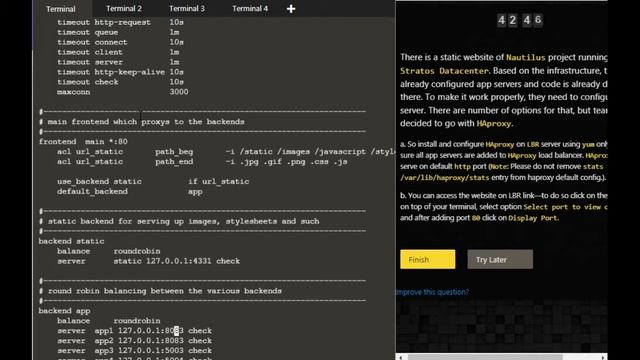Image resolution: width=640 pixels, height=360 pixels.
Task: Click the 'timeout http-keep-alive' line
Action: [120, 72]
